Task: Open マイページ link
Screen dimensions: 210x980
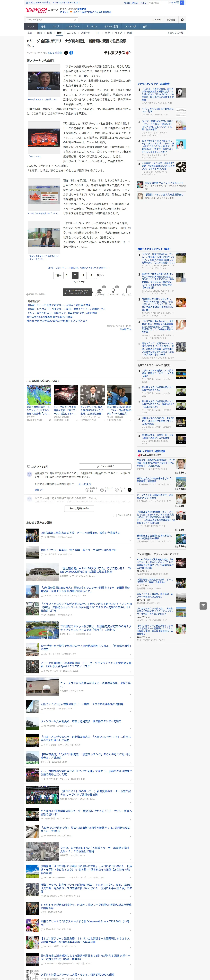Action: 157,20
